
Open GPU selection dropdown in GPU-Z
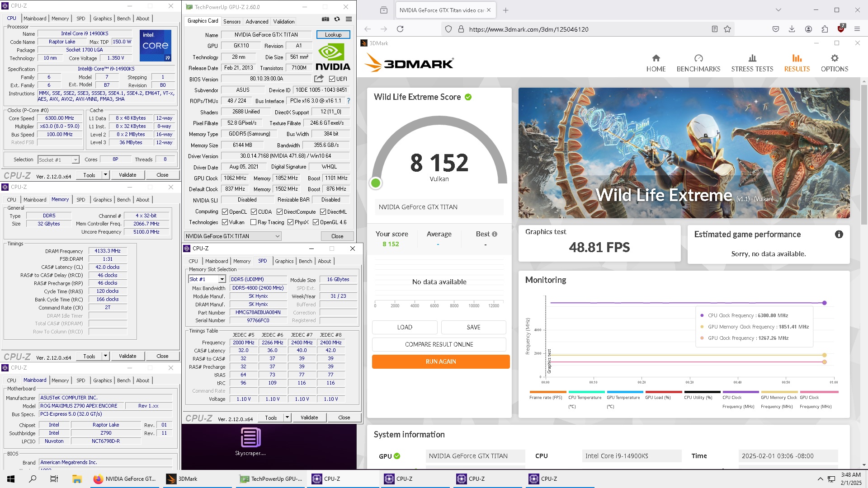pos(233,236)
